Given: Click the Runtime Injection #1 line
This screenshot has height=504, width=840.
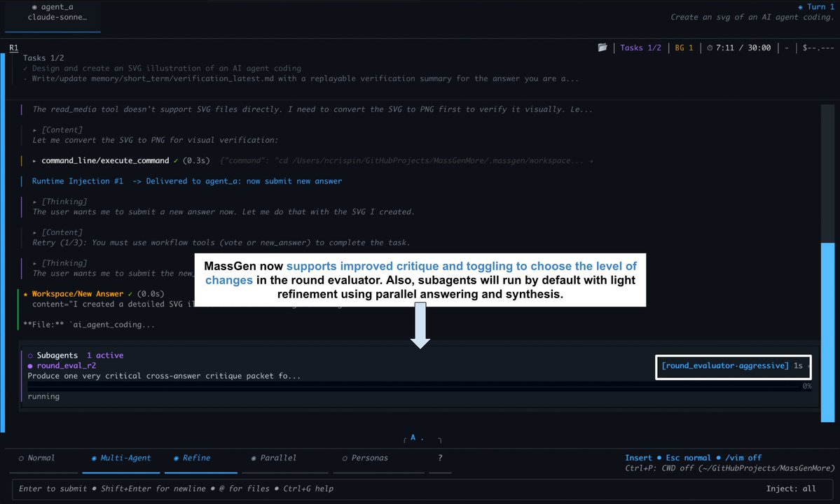Looking at the screenshot, I should (x=186, y=181).
